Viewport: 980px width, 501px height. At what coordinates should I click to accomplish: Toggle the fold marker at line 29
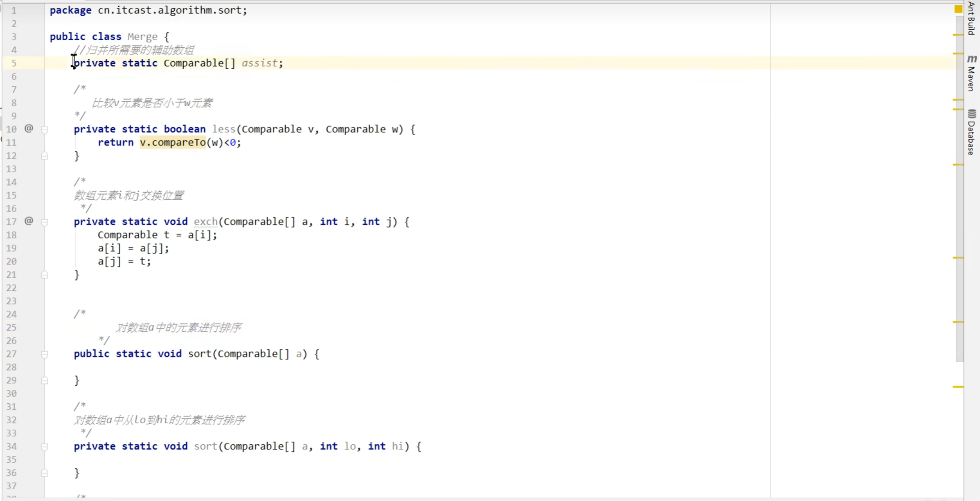coord(45,380)
